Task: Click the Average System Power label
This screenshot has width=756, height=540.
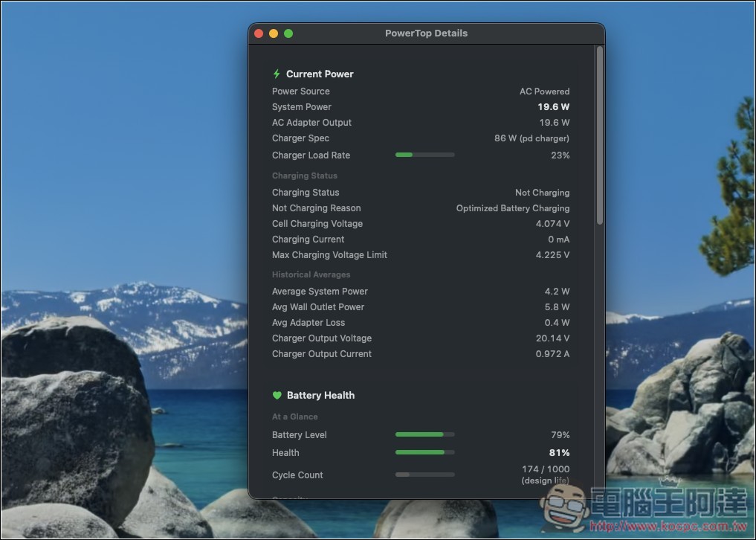Action: (x=320, y=292)
